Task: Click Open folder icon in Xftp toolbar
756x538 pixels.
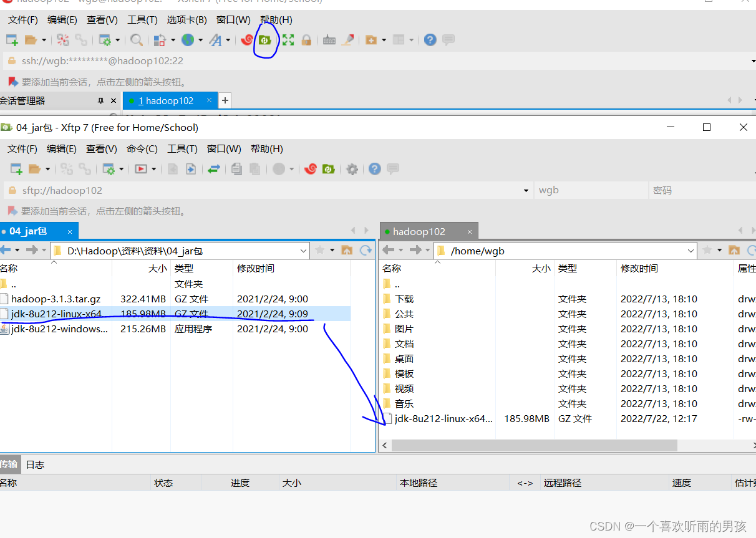Action: click(34, 169)
